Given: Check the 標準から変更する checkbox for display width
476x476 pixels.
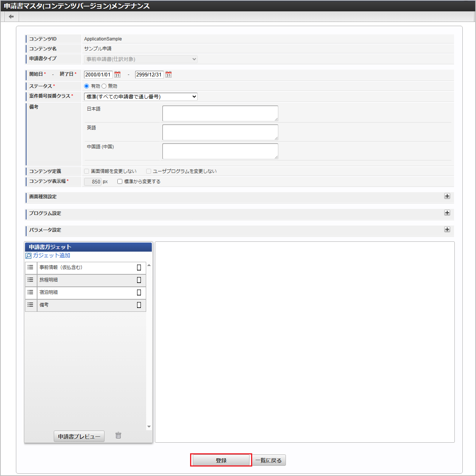Looking at the screenshot, I should tap(120, 181).
